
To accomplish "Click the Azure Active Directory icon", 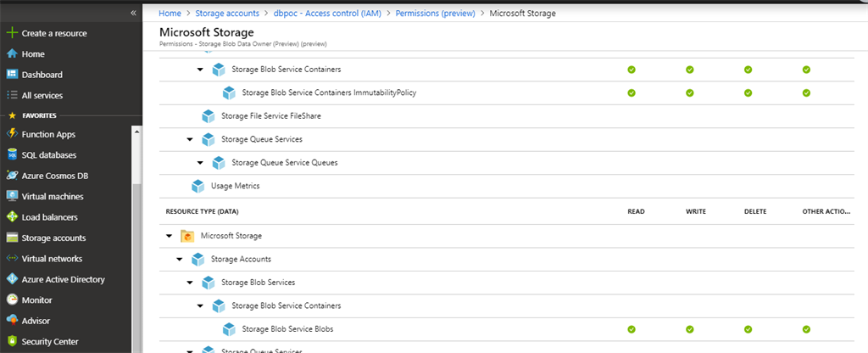I will point(12,279).
